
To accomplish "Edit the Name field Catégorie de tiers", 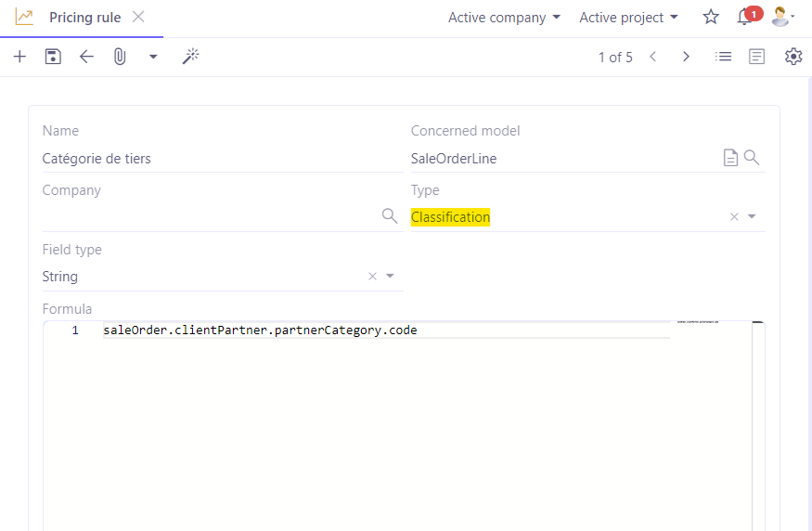I will 223,159.
